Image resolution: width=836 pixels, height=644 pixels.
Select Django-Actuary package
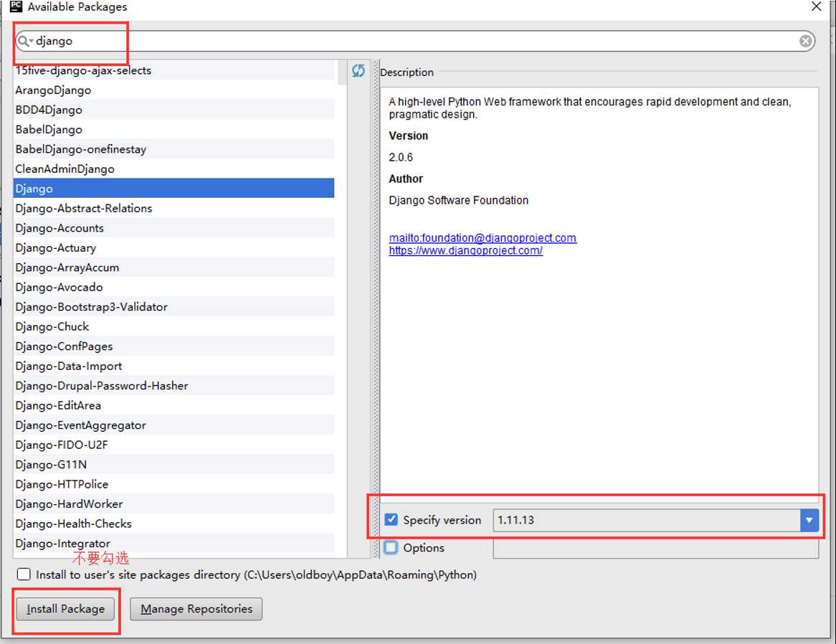pyautogui.click(x=174, y=248)
